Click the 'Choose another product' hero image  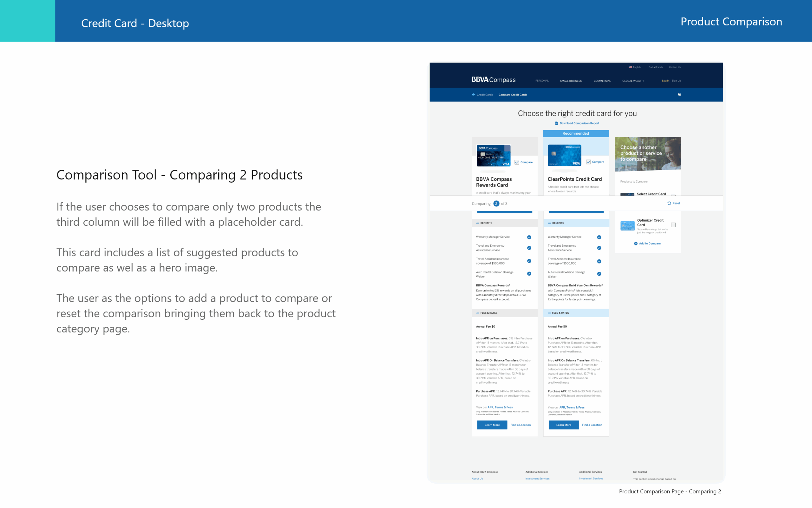(x=648, y=154)
